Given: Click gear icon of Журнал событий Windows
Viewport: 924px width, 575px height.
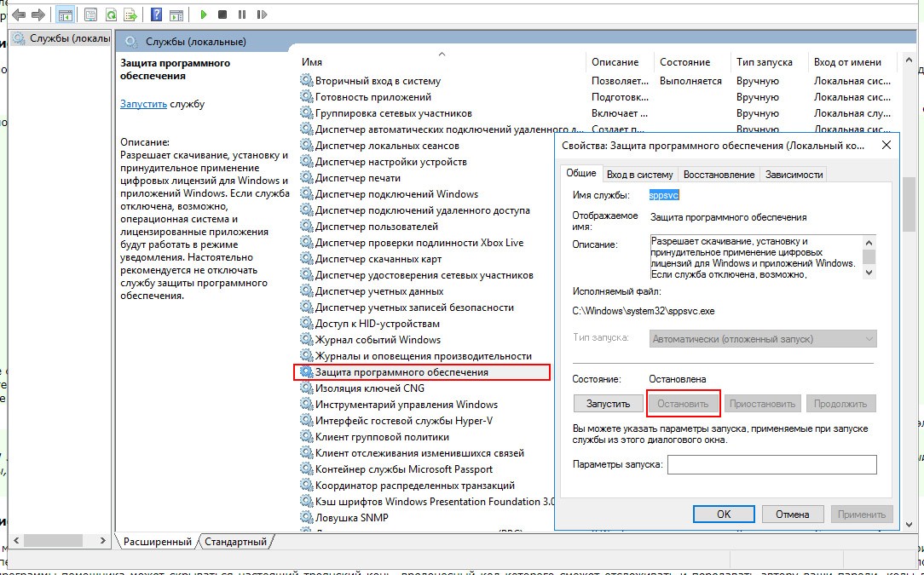Looking at the screenshot, I should (306, 339).
